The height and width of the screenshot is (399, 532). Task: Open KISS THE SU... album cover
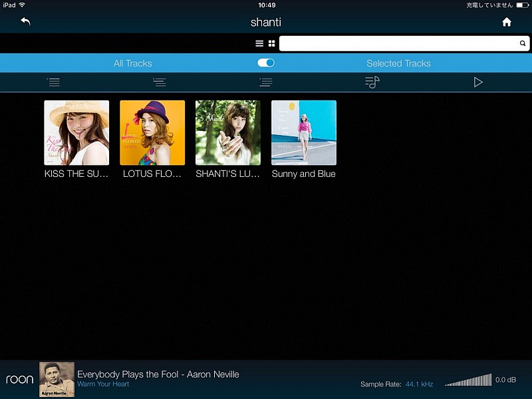(x=76, y=132)
